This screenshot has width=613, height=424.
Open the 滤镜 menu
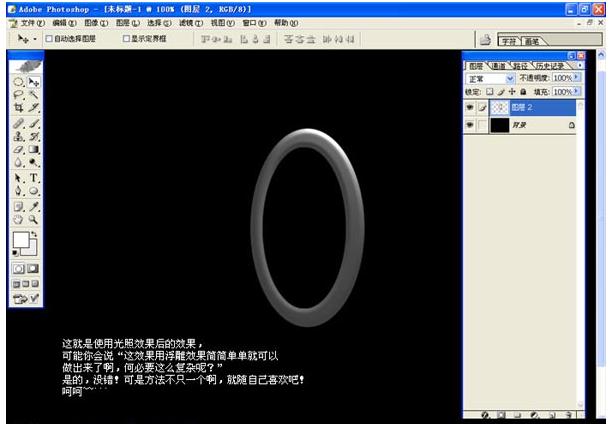(191, 23)
